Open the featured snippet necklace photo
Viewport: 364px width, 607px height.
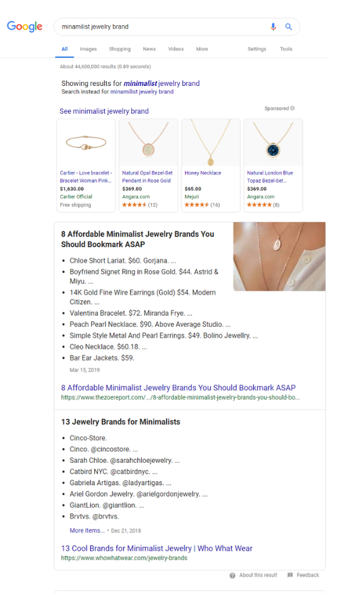pos(279,256)
